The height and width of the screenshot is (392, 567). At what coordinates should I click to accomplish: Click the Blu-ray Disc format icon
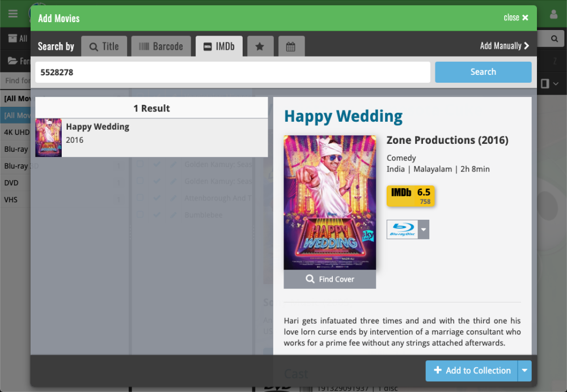tap(402, 229)
